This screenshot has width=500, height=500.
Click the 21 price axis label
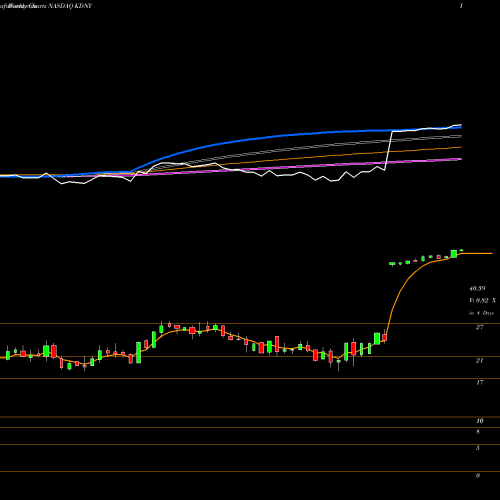[x=479, y=361]
